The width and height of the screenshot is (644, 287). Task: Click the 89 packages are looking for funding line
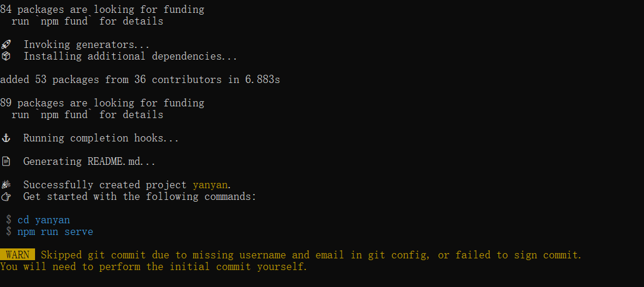click(102, 103)
